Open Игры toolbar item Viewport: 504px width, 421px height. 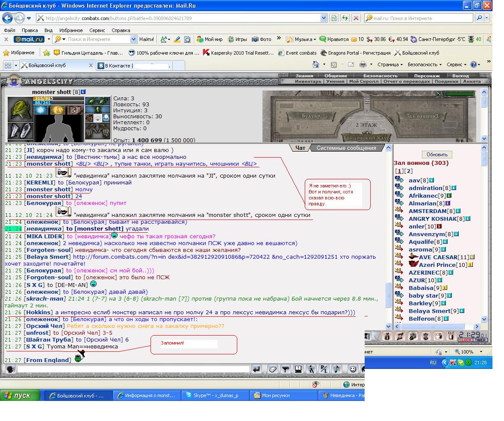coord(237,39)
